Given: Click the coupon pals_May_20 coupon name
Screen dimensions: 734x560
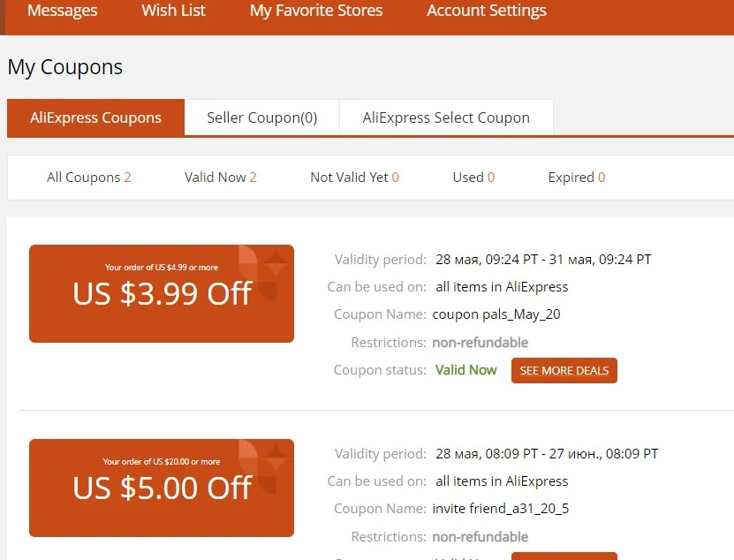Looking at the screenshot, I should pos(496,314).
